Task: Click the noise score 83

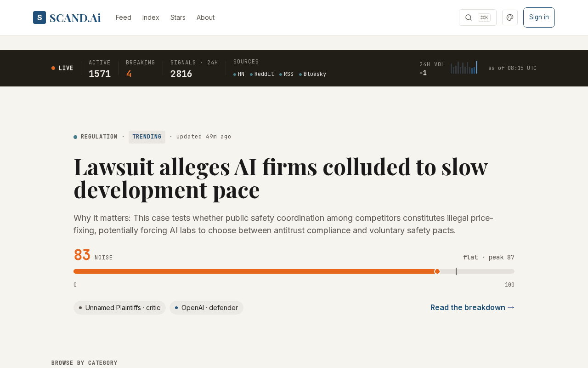Action: (x=82, y=255)
